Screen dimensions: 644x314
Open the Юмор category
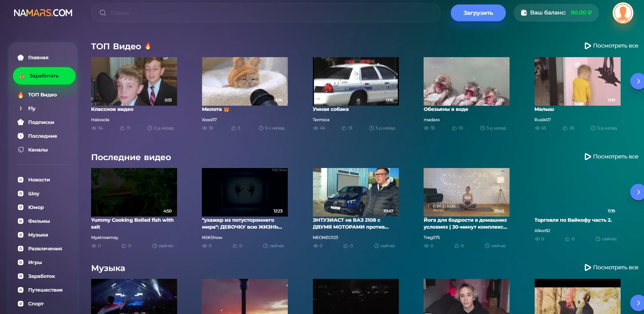36,207
